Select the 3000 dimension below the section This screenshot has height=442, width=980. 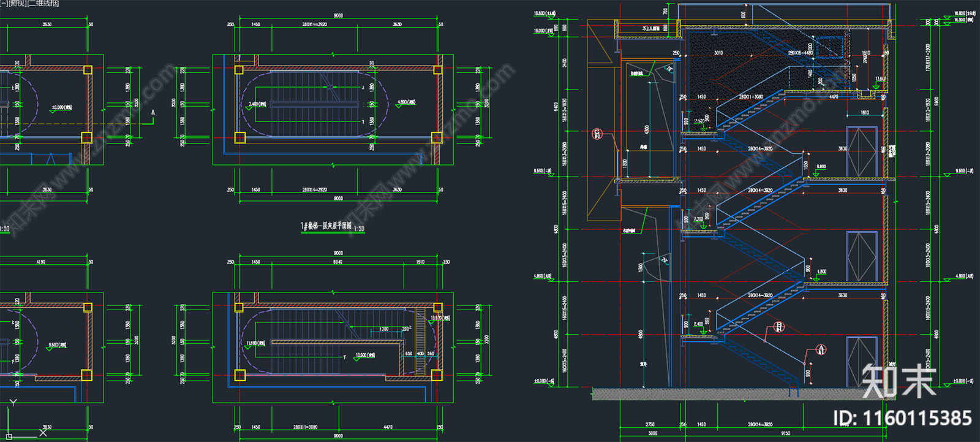653,433
